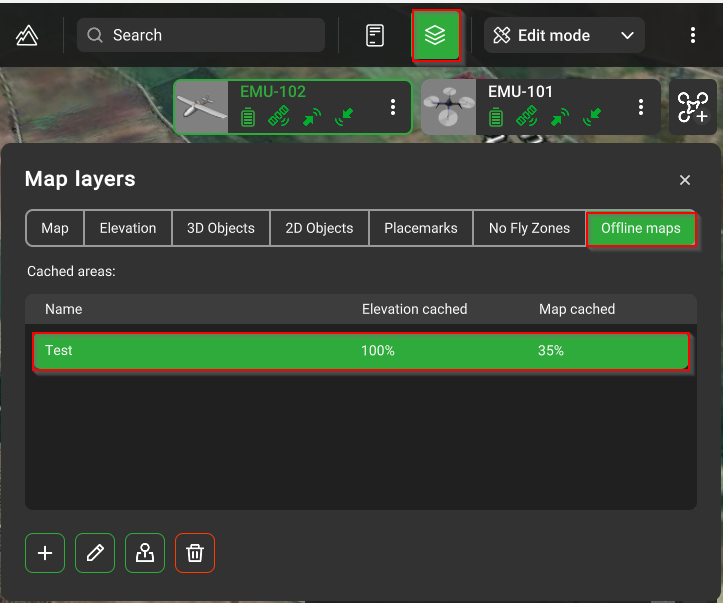
Task: Click the EMU-102 battery status icon
Action: pyautogui.click(x=248, y=118)
